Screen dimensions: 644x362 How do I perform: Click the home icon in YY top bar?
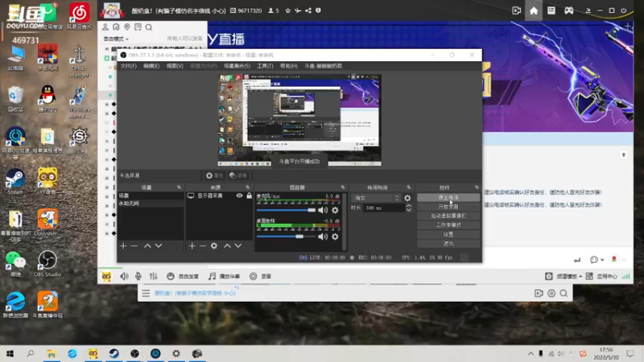pos(534,10)
